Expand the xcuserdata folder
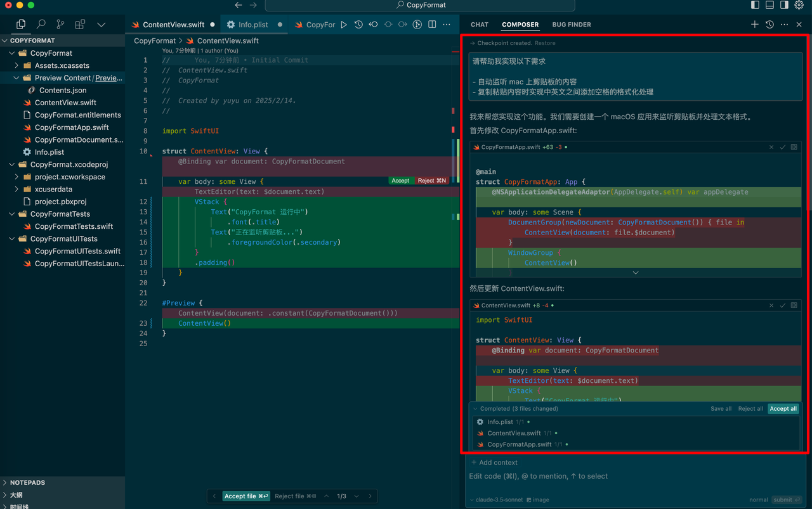The image size is (812, 509). point(62,189)
